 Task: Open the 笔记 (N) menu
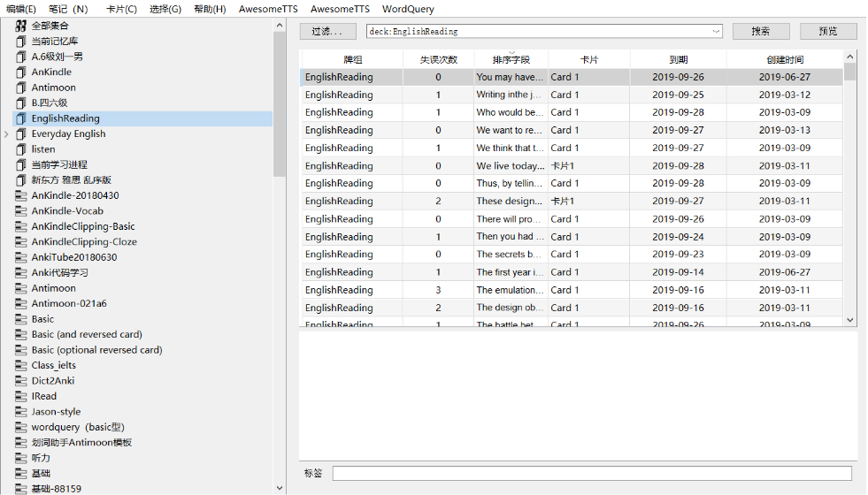click(68, 9)
